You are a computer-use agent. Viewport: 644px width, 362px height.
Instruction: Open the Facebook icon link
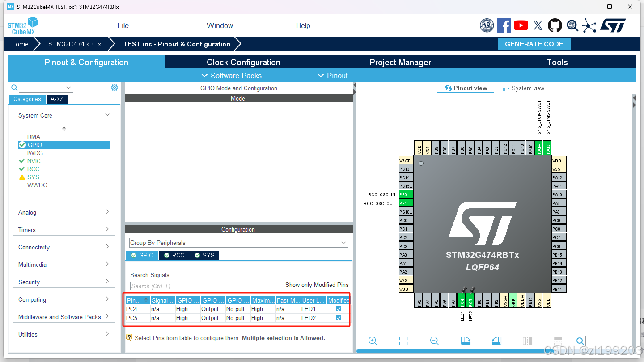pyautogui.click(x=504, y=25)
